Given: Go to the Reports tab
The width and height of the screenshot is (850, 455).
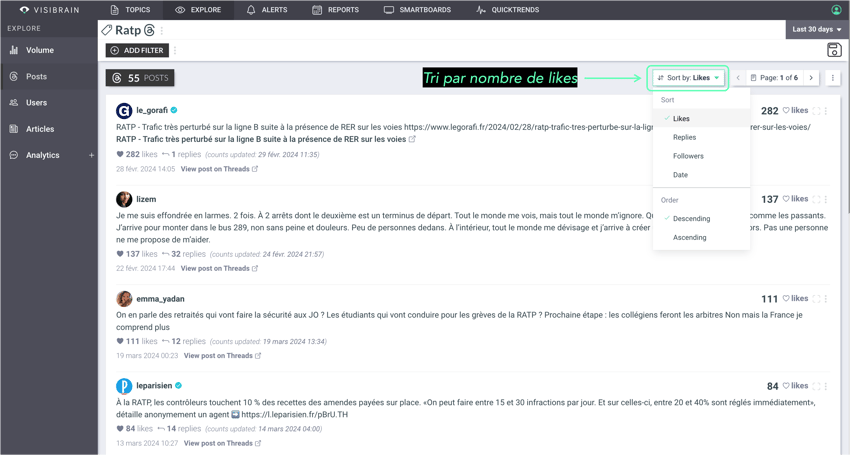Looking at the screenshot, I should [x=336, y=10].
